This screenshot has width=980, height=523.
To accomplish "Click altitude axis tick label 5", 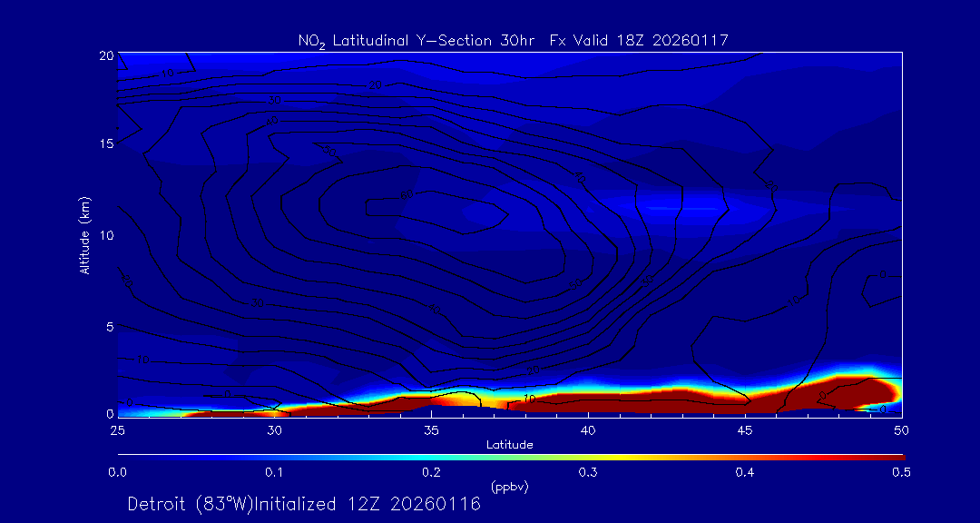I will [x=110, y=326].
